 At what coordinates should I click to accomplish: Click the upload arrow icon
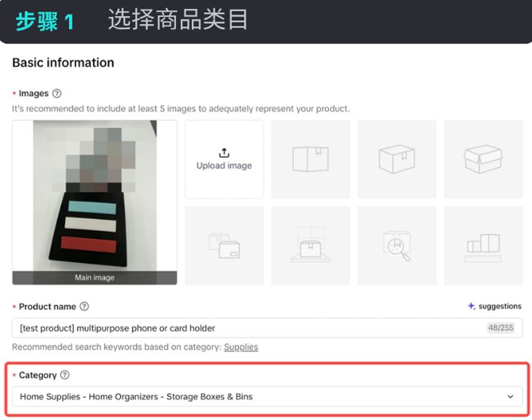224,153
